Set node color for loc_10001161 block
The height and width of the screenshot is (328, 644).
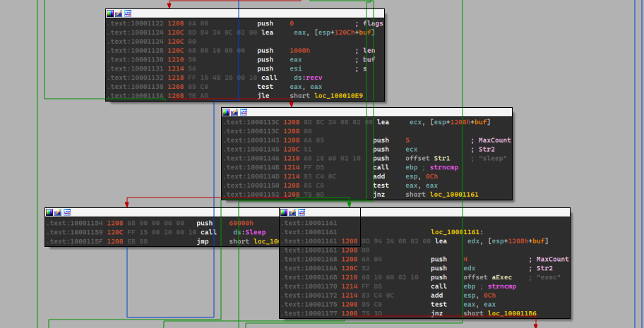[x=284, y=212]
